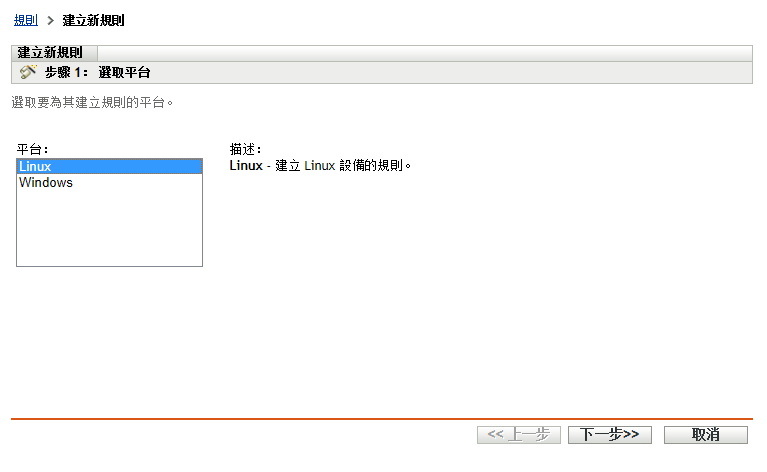Screen dimensions: 767x472
Task: Go to next step with 下一步>> button
Action: click(x=609, y=435)
